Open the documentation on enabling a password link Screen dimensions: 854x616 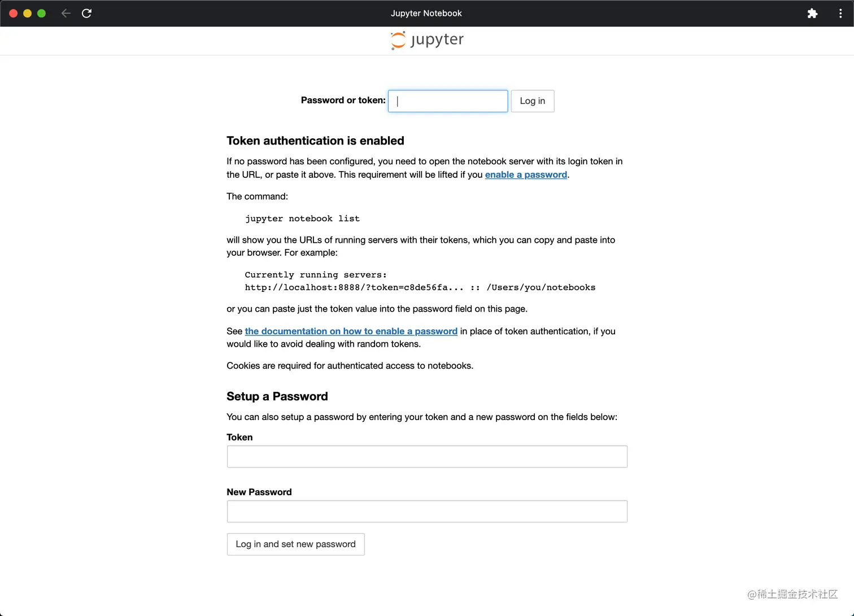pyautogui.click(x=351, y=331)
